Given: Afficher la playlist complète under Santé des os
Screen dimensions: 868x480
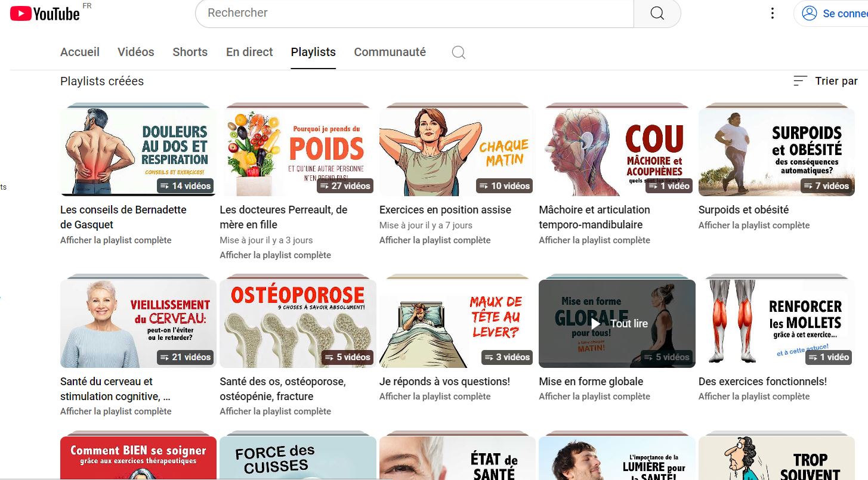Looking at the screenshot, I should point(275,411).
